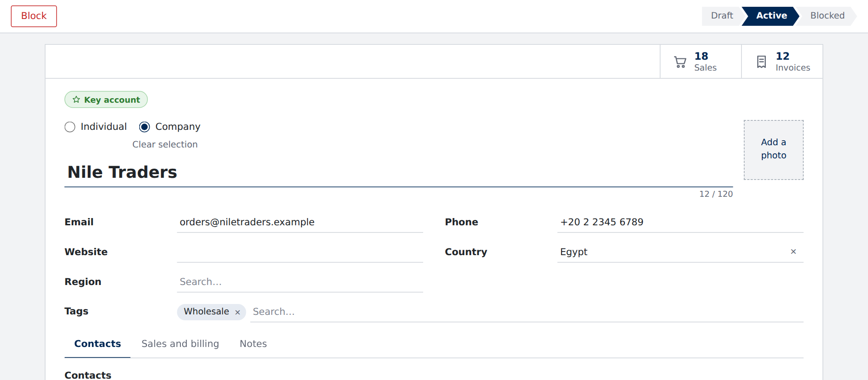This screenshot has width=868, height=380.
Task: Switch to the Contacts tab
Action: (x=97, y=344)
